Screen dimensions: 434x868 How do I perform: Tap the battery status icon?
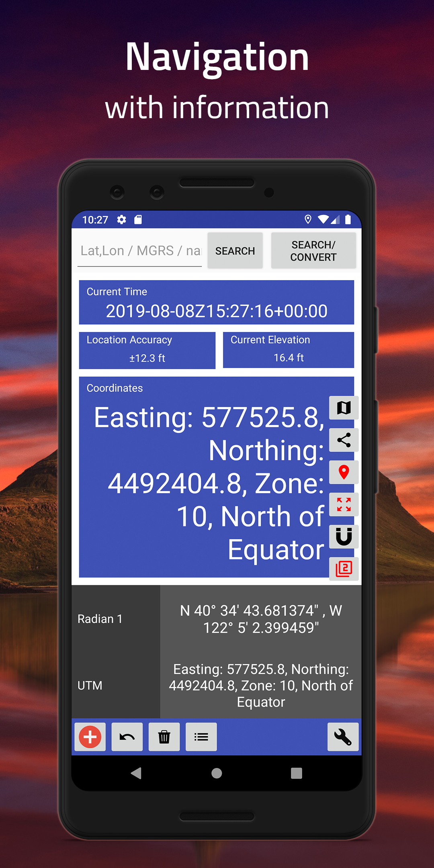pyautogui.click(x=348, y=219)
